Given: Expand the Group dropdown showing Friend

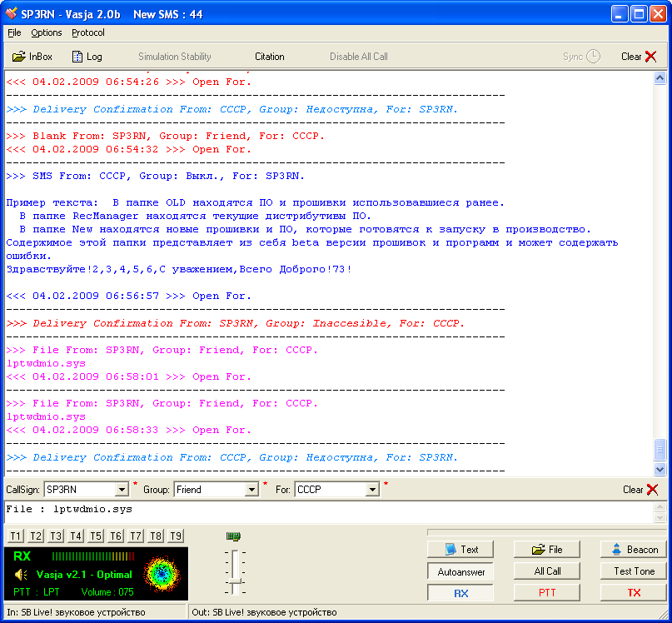Looking at the screenshot, I should [x=251, y=490].
